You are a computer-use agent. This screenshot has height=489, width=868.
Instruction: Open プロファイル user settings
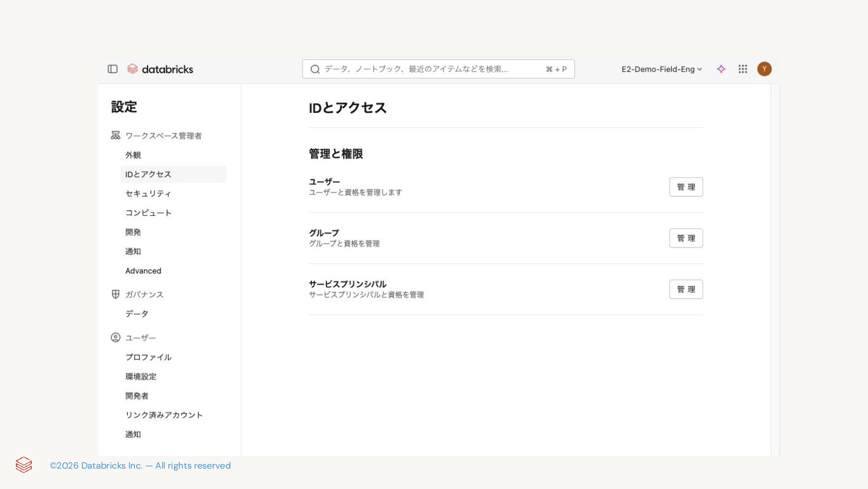coord(148,357)
